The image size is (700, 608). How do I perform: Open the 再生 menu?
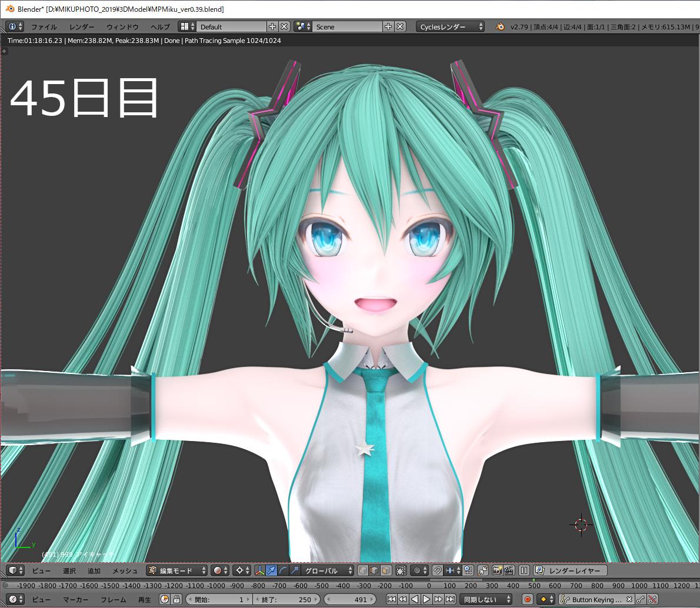[x=144, y=599]
